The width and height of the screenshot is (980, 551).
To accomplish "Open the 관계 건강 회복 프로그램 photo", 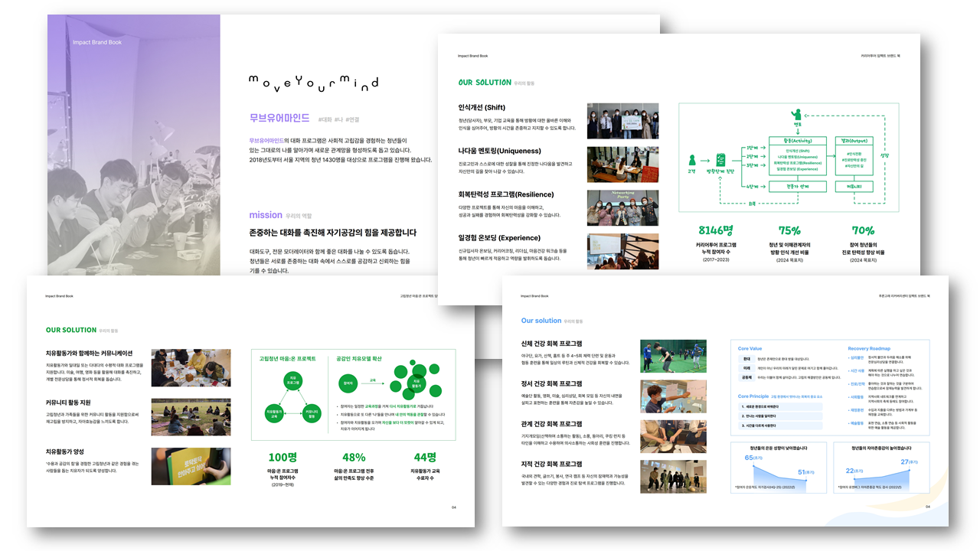I will [673, 436].
